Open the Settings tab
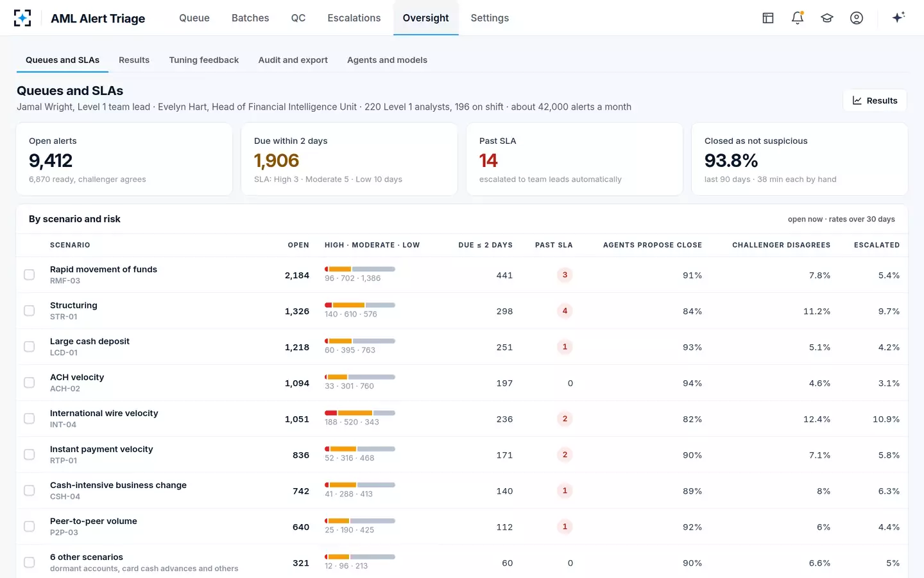Viewport: 924px width, 578px height. click(x=490, y=18)
